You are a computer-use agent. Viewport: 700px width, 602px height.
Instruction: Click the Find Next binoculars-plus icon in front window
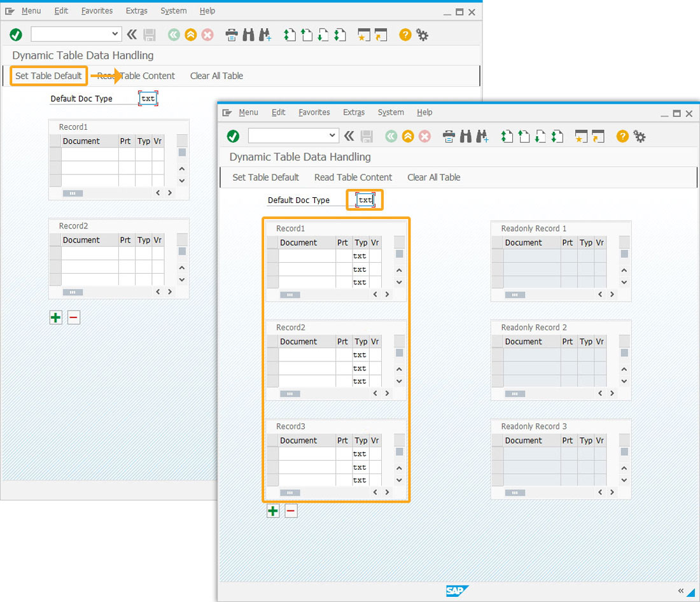(482, 136)
